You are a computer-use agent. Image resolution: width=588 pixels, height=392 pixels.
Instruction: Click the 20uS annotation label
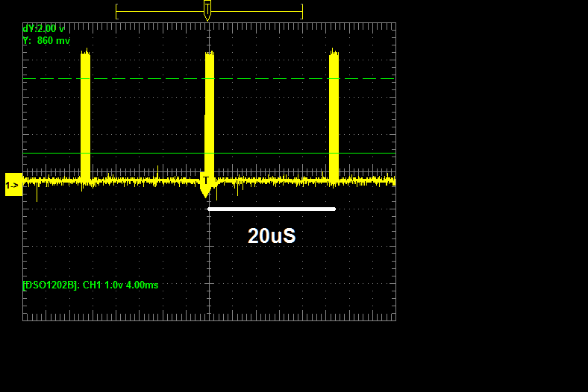(272, 236)
